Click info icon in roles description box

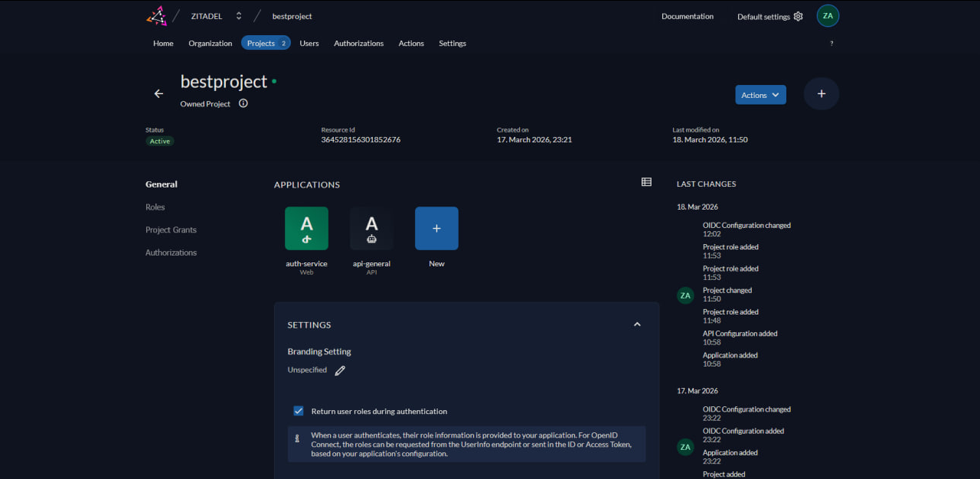click(298, 439)
